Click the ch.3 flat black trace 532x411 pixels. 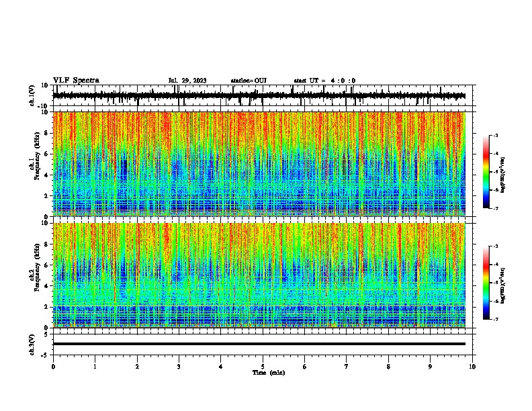click(x=259, y=344)
